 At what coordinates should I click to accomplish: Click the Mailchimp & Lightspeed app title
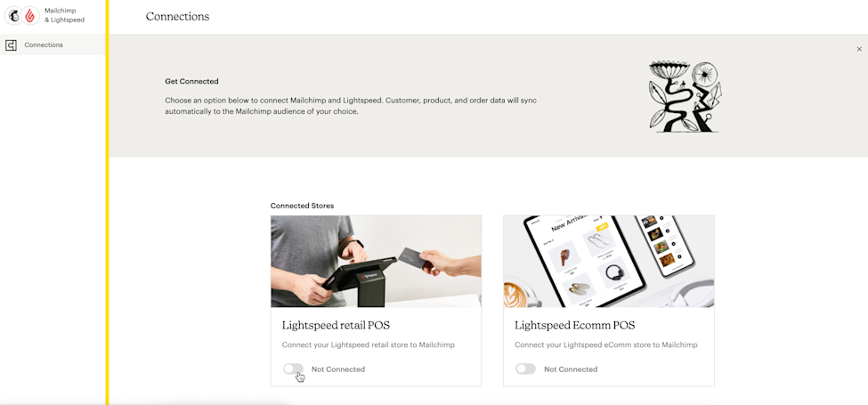[x=65, y=15]
